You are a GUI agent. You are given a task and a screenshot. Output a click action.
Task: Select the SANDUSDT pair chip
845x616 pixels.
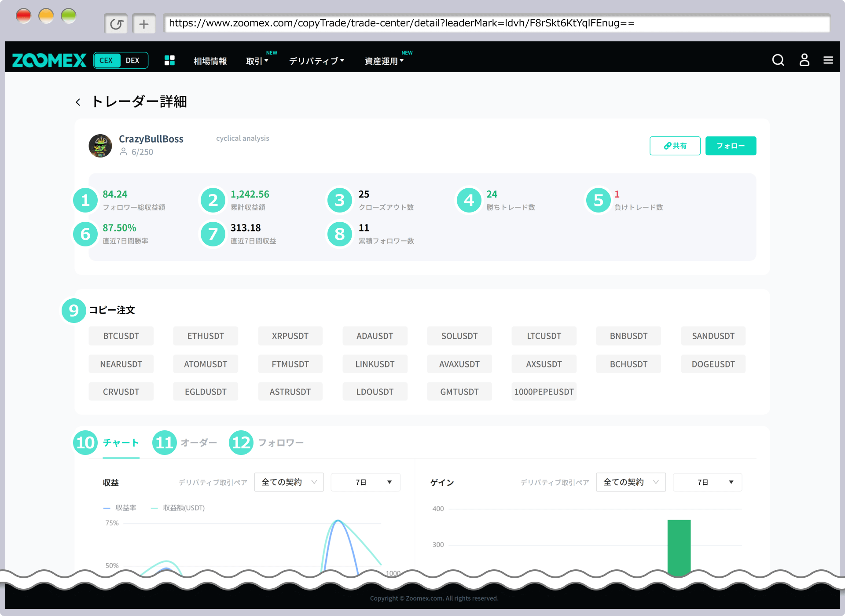[x=713, y=336]
